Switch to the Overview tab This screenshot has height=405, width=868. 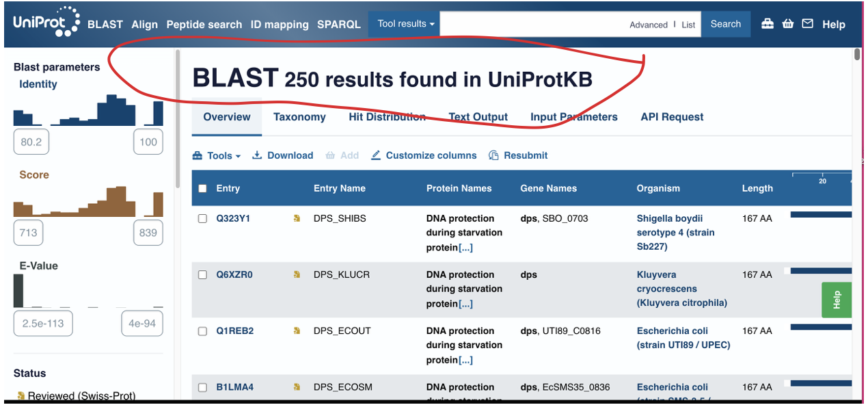pos(227,117)
